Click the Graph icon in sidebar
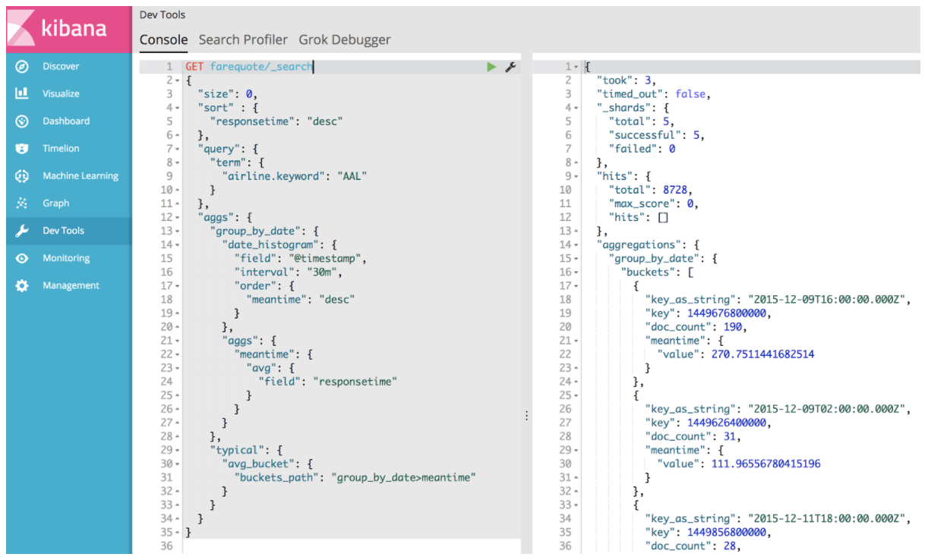 point(22,203)
